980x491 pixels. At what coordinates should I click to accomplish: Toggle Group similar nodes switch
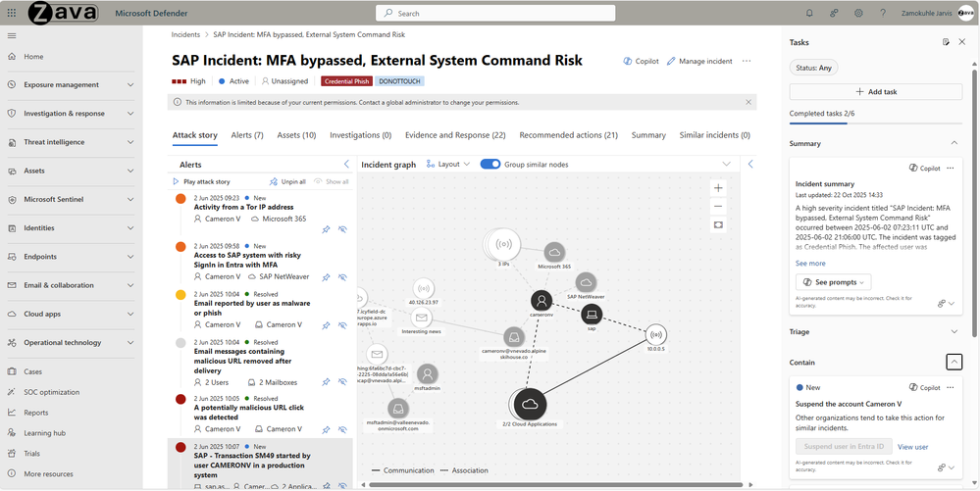tap(490, 165)
